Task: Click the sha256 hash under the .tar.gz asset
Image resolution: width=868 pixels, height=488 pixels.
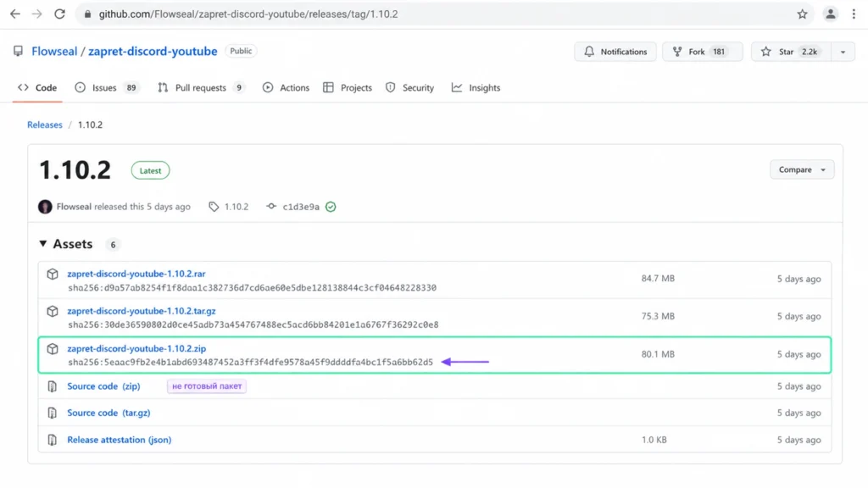Action: (x=253, y=324)
